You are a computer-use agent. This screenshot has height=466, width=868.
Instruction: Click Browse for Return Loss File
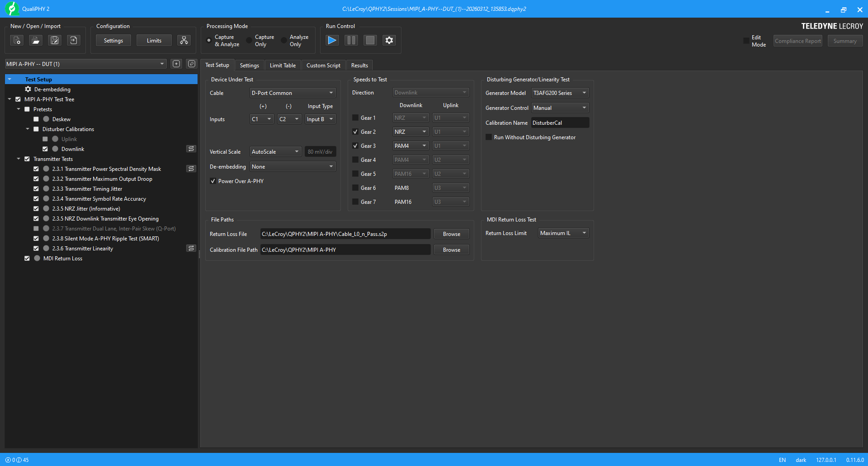[451, 234]
